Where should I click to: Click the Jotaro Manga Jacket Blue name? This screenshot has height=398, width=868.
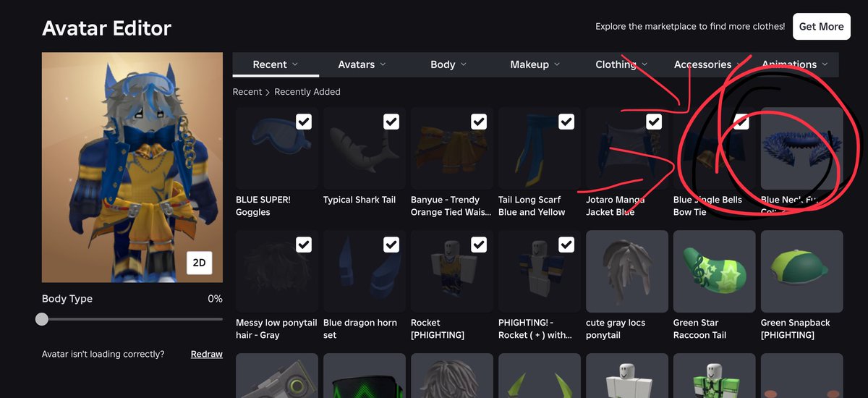(615, 206)
